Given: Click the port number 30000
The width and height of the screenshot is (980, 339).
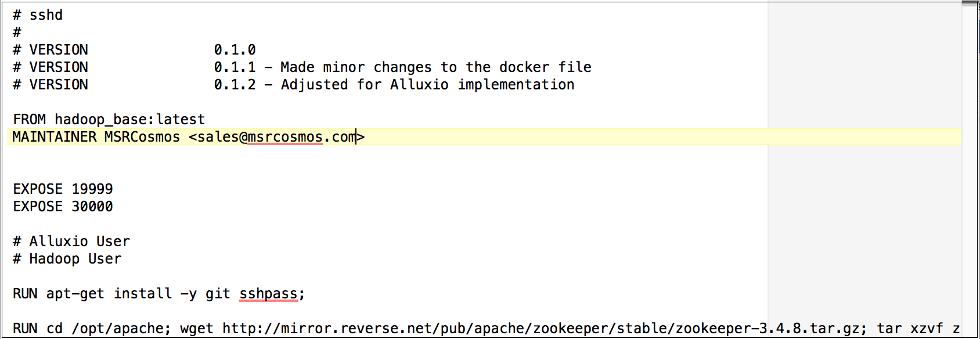Looking at the screenshot, I should [x=92, y=207].
